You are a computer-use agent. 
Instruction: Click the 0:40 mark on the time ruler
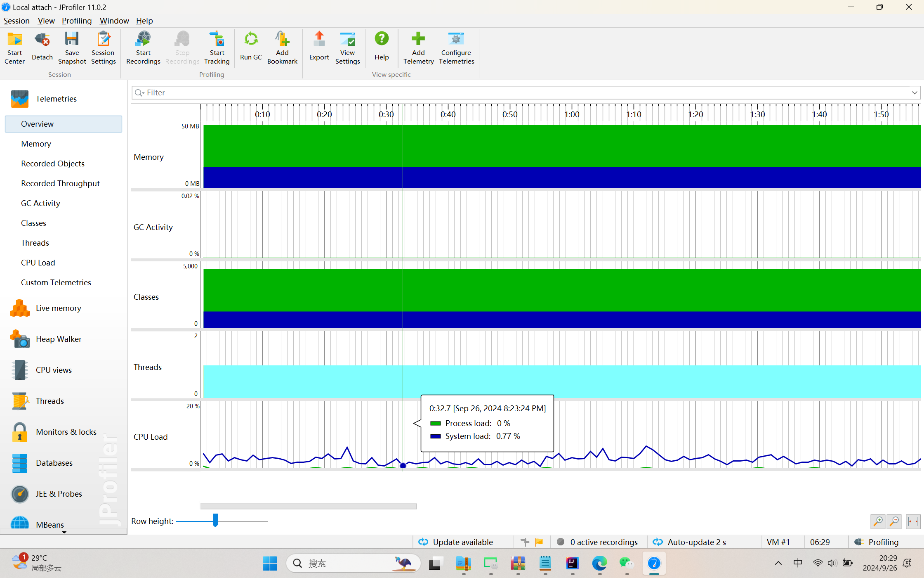point(448,114)
